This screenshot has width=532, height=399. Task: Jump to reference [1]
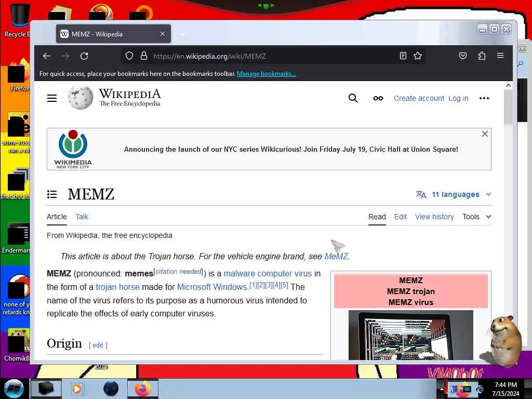[x=253, y=285]
